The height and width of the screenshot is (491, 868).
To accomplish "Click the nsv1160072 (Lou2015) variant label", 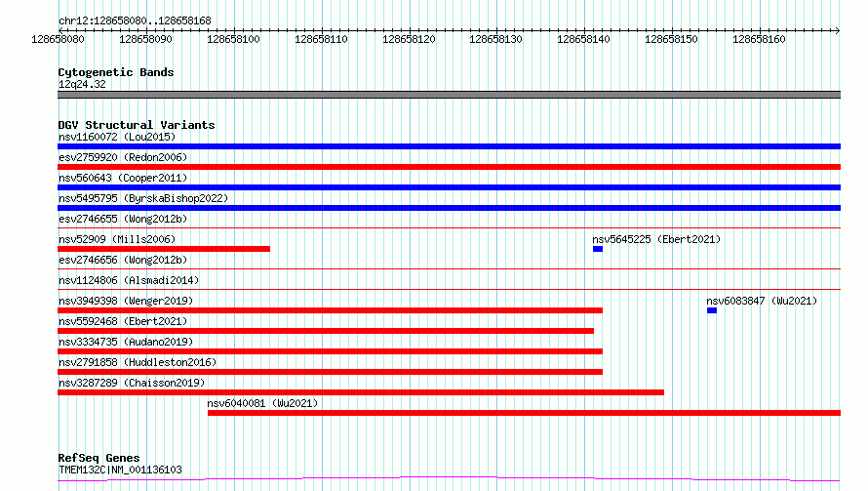I will (x=117, y=137).
